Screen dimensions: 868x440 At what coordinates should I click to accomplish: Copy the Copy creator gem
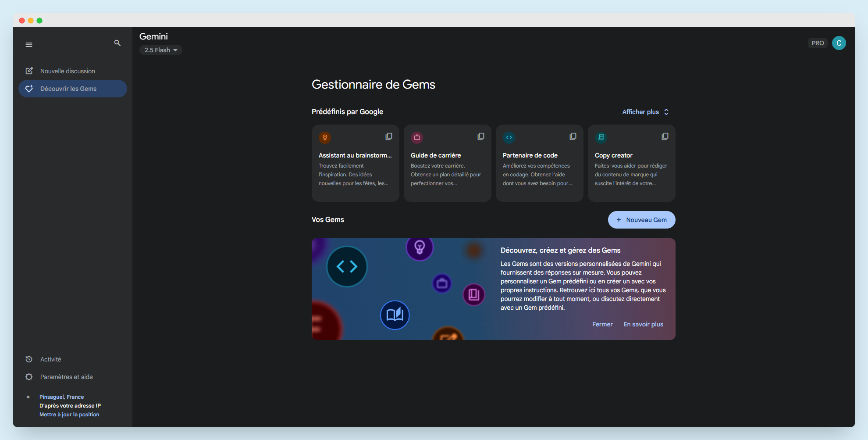[665, 136]
